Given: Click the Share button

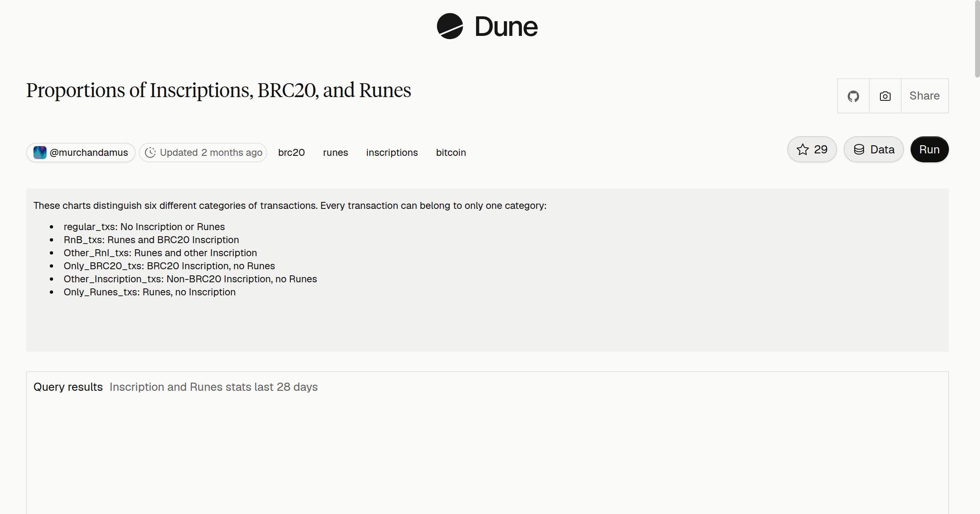Looking at the screenshot, I should pyautogui.click(x=924, y=96).
